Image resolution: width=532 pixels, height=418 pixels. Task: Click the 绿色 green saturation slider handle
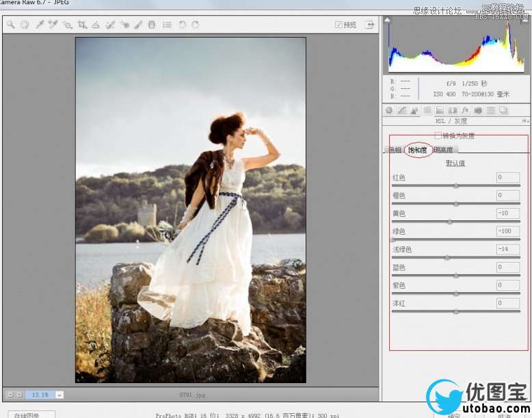coord(393,239)
